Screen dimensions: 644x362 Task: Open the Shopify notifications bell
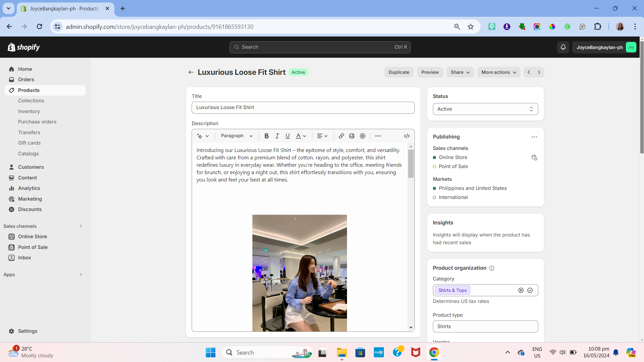click(x=563, y=47)
